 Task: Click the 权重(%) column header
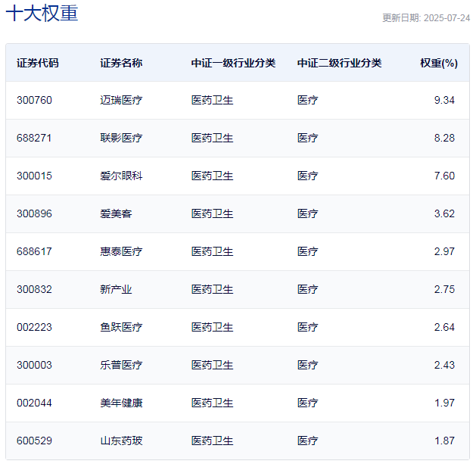(439, 63)
